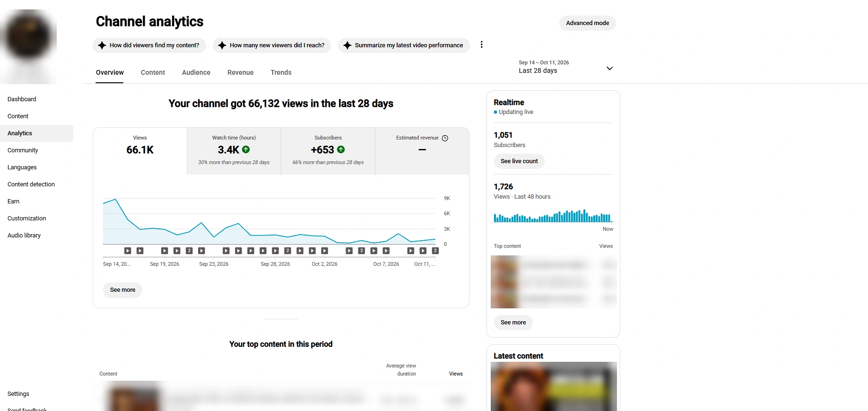Image resolution: width=868 pixels, height=411 pixels.
Task: Select the Subscribers +653 metric card
Action: (x=328, y=151)
